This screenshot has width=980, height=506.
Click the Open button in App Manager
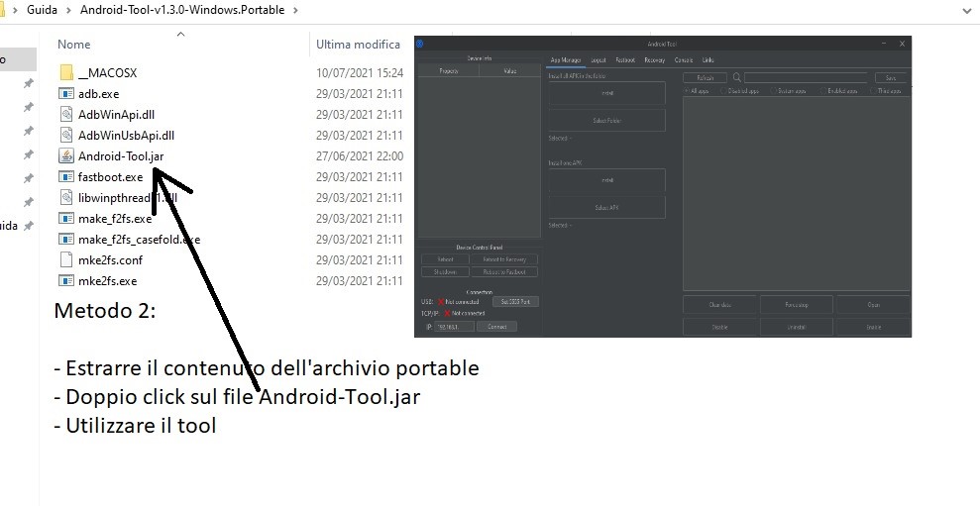pyautogui.click(x=874, y=305)
